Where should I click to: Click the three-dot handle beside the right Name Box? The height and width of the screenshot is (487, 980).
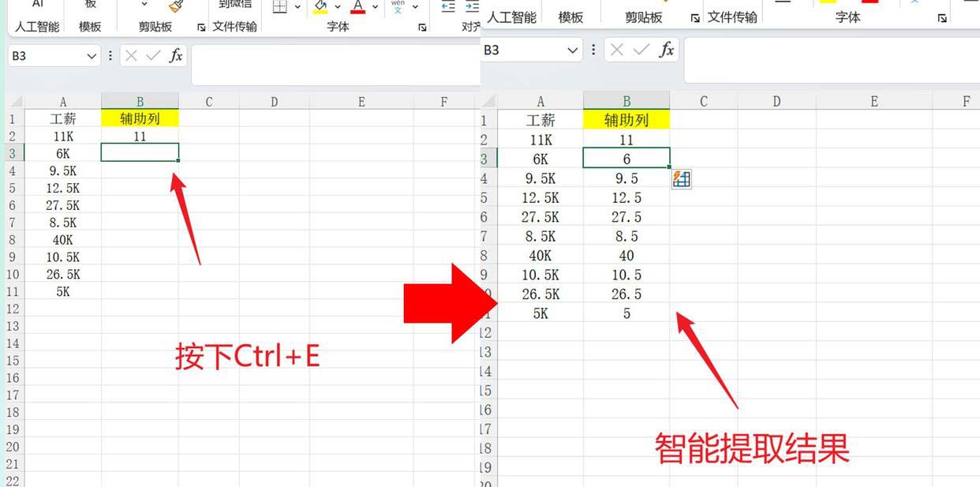pos(593,50)
